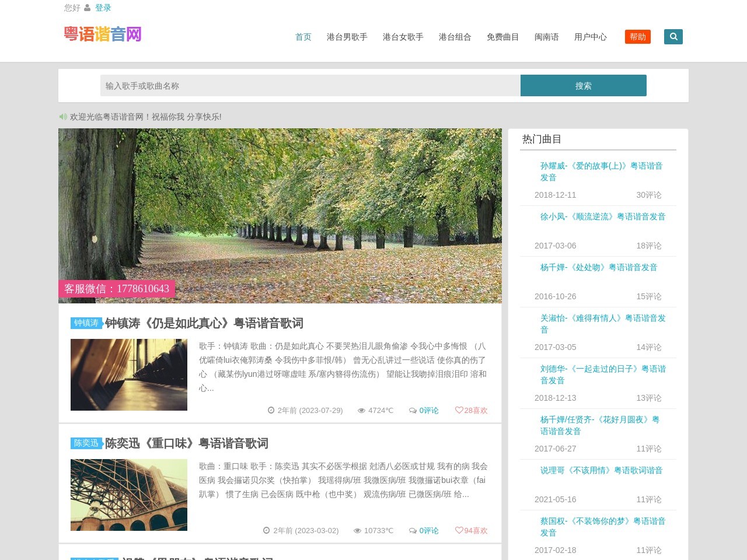This screenshot has height=560, width=747.
Task: Click the user icon beside 登录
Action: tap(88, 8)
